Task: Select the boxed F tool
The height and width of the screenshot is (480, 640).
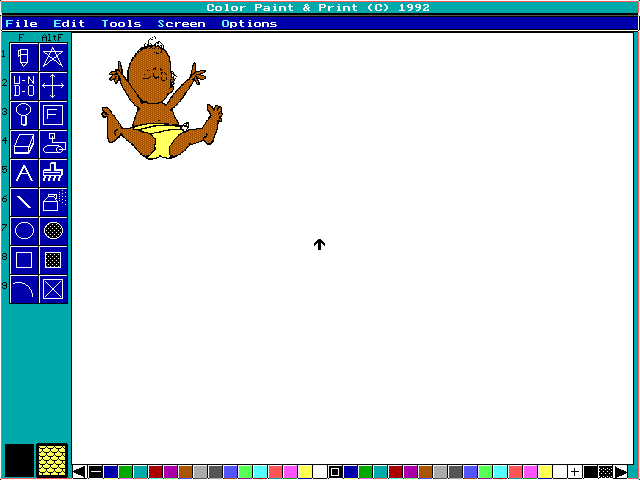Action: click(x=53, y=115)
